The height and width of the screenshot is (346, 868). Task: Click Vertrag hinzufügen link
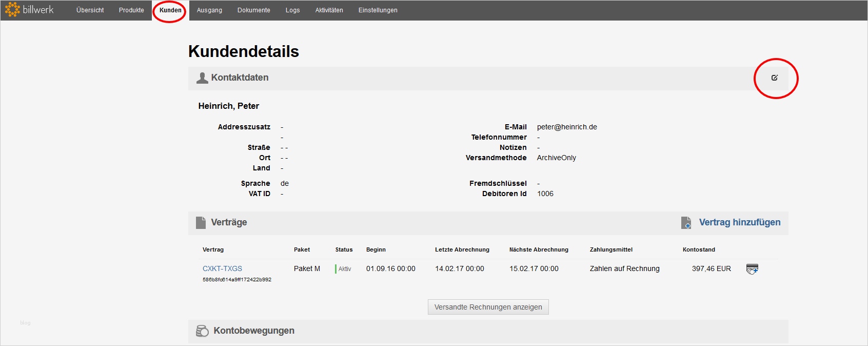coord(740,222)
